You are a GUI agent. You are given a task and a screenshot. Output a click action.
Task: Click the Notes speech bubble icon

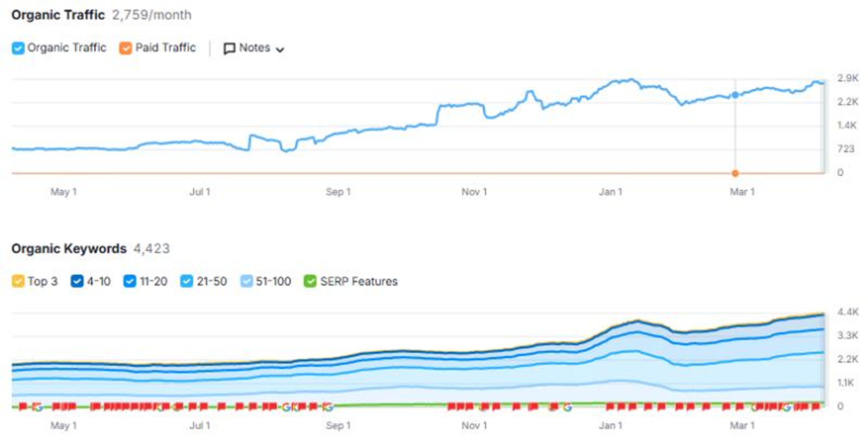(229, 49)
